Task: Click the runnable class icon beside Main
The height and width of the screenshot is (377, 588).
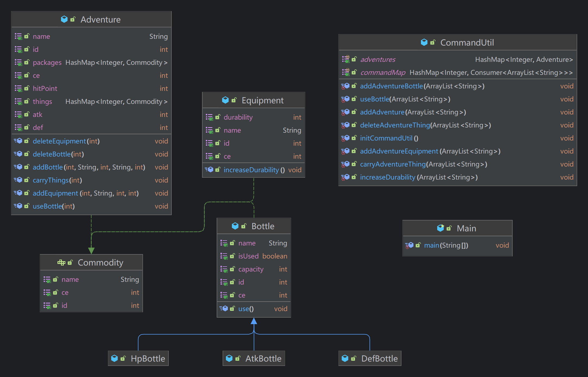Action: coord(440,228)
